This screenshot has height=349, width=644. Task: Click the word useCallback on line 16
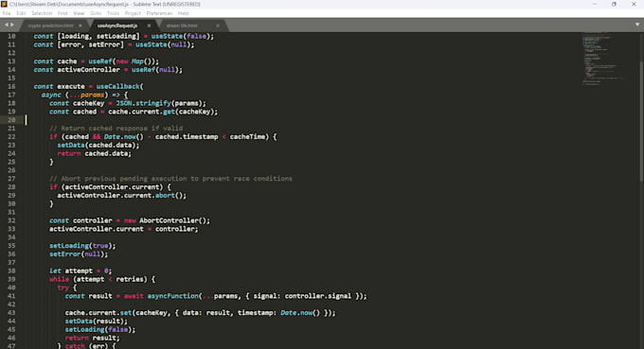tap(117, 86)
